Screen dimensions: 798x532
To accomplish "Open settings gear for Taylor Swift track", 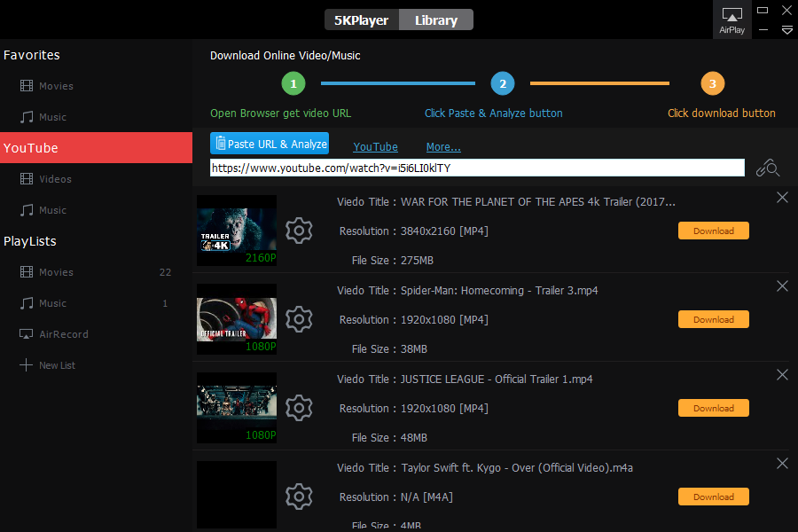I will pos(300,497).
